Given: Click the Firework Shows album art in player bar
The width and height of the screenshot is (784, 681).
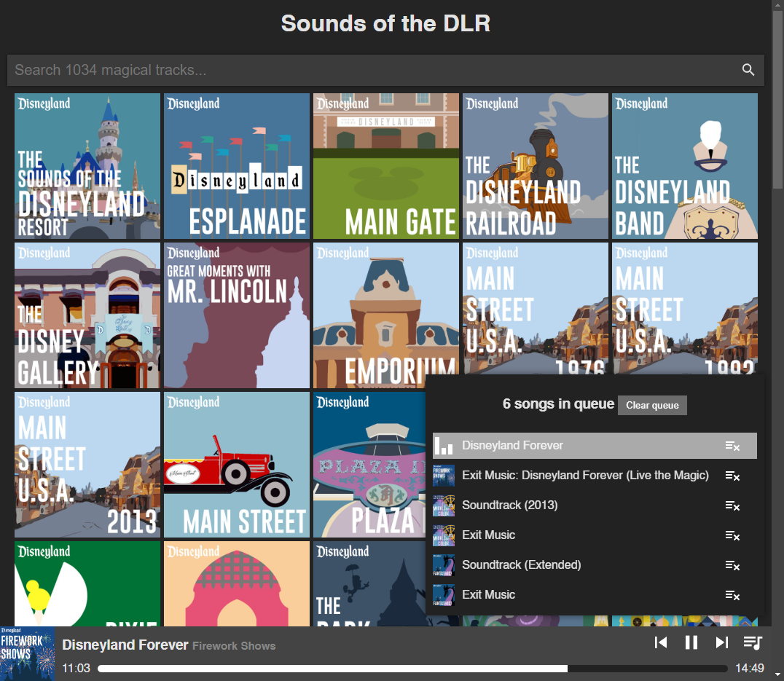Looking at the screenshot, I should pos(28,653).
